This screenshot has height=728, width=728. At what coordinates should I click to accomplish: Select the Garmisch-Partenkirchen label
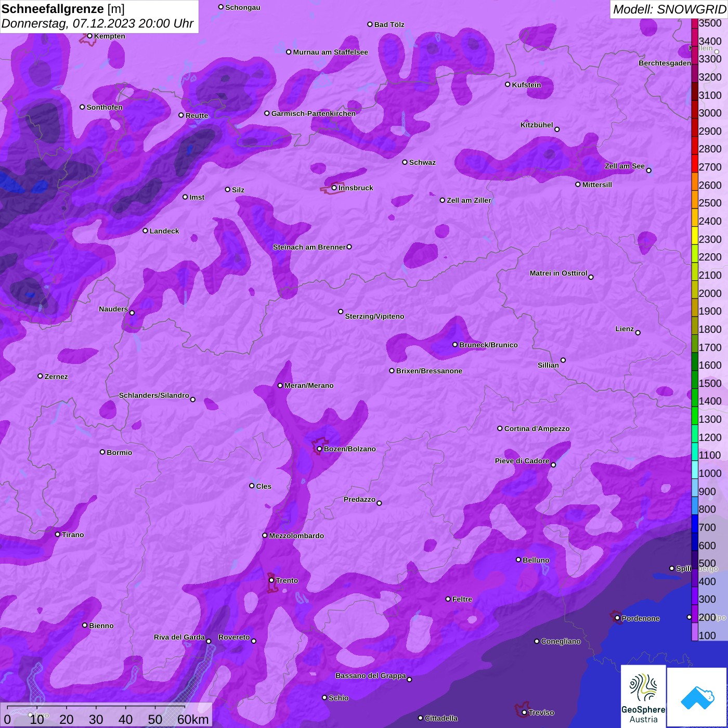(314, 113)
